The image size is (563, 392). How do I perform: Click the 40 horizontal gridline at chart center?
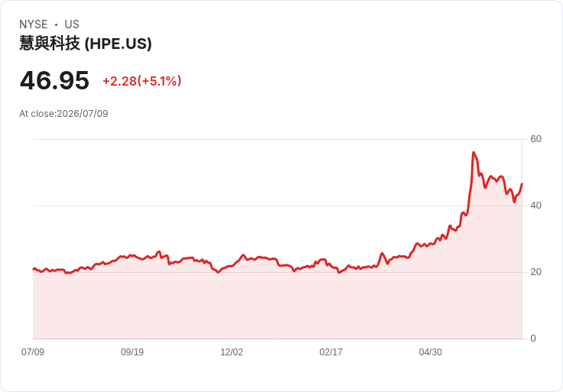click(x=278, y=206)
